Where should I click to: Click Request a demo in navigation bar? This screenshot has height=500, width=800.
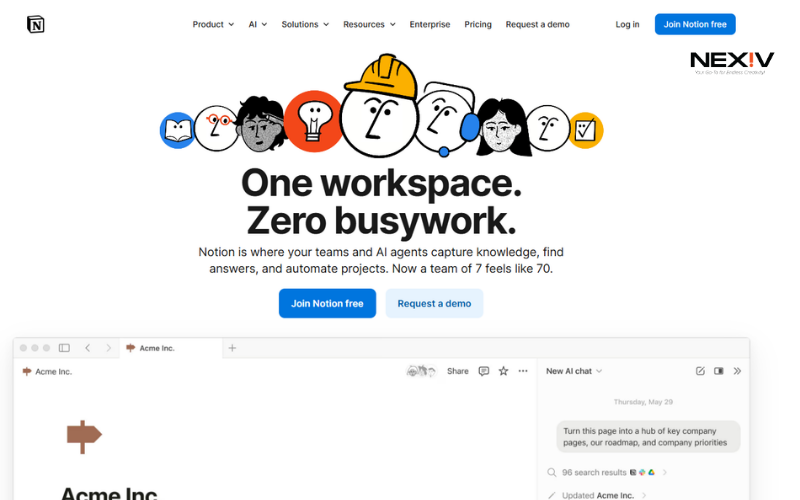point(537,24)
